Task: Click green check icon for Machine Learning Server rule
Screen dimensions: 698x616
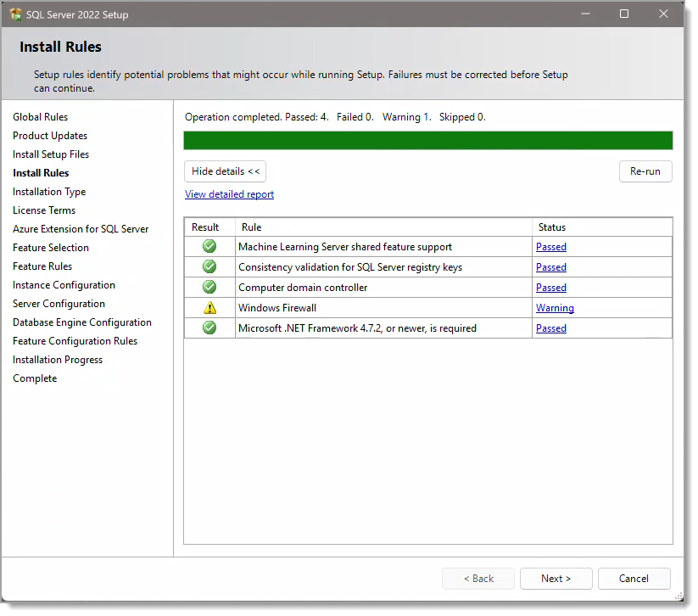Action: point(209,246)
